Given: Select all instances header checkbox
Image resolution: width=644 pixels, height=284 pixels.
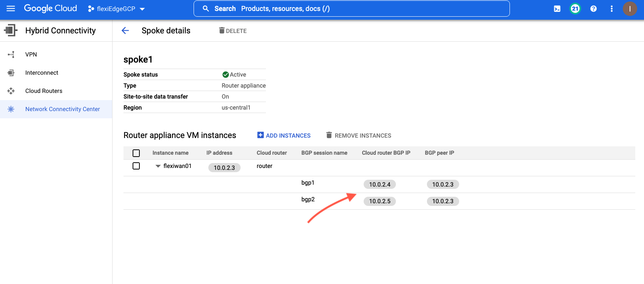Looking at the screenshot, I should (x=136, y=153).
